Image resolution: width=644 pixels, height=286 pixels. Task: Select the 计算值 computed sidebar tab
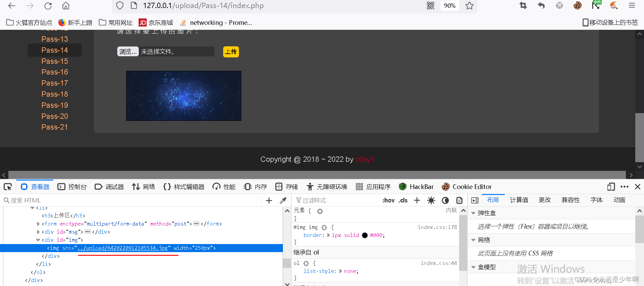[519, 200]
